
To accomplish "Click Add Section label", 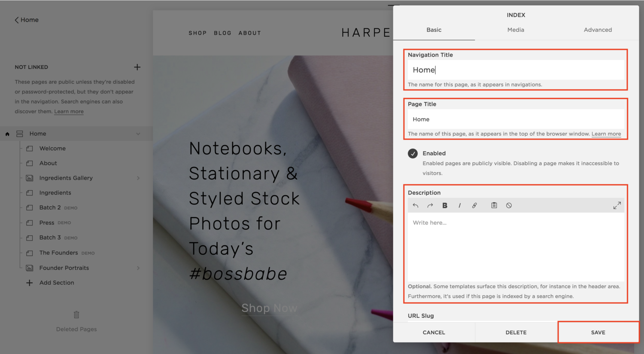I will point(57,283).
